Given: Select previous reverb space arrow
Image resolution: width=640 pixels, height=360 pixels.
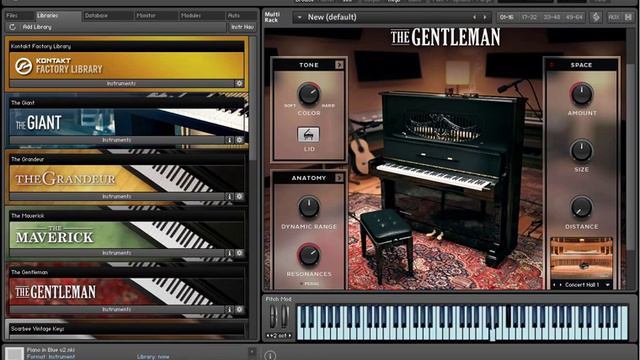Looking at the screenshot, I should [554, 285].
